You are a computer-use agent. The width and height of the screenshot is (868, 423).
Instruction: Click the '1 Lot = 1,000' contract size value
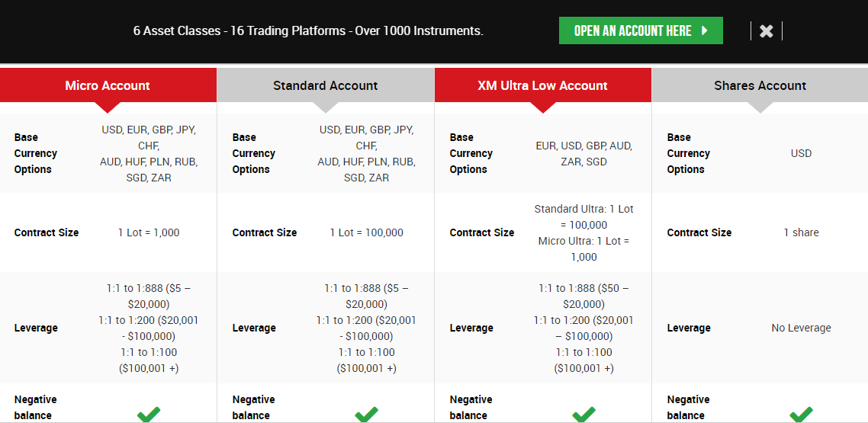149,232
